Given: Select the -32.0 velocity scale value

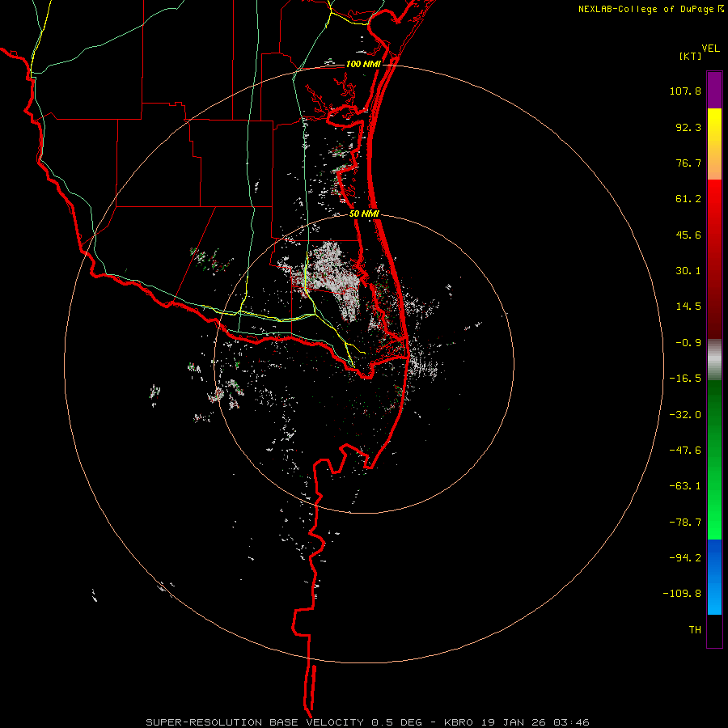Looking at the screenshot, I should (685, 415).
